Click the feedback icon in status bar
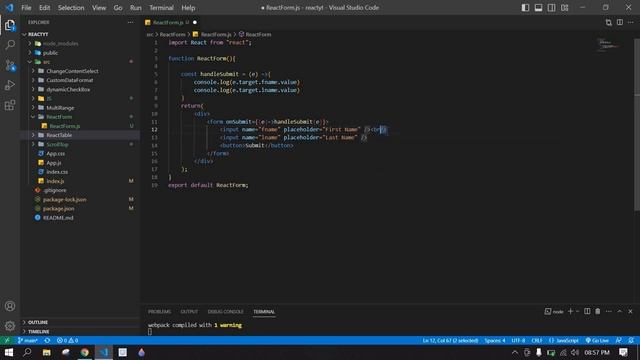Viewport: 640px width, 360px height. tap(619, 340)
